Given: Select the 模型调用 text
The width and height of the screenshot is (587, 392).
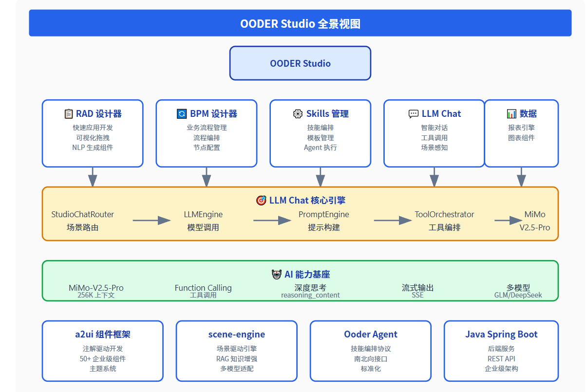Looking at the screenshot, I should pos(203,227).
